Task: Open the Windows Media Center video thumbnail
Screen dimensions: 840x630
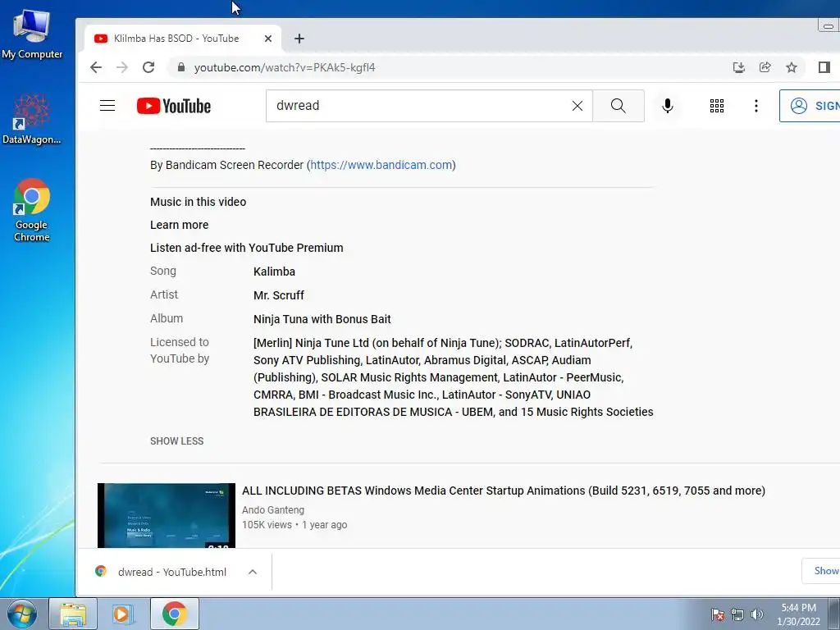Action: point(166,515)
